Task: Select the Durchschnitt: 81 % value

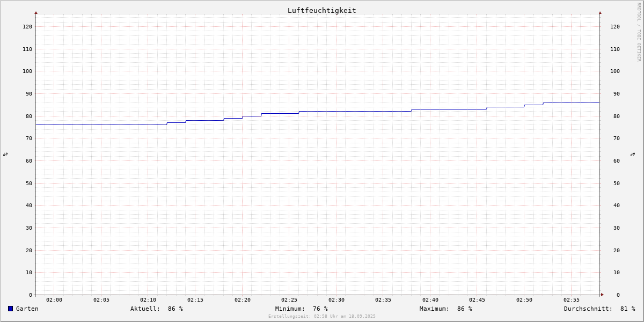Action: [x=599, y=309]
